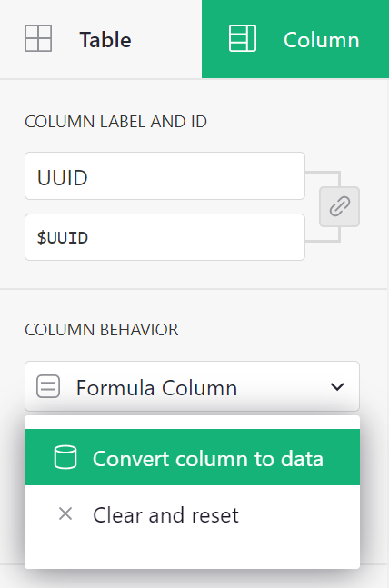Click the formula column type icon
The width and height of the screenshot is (389, 588).
(48, 386)
